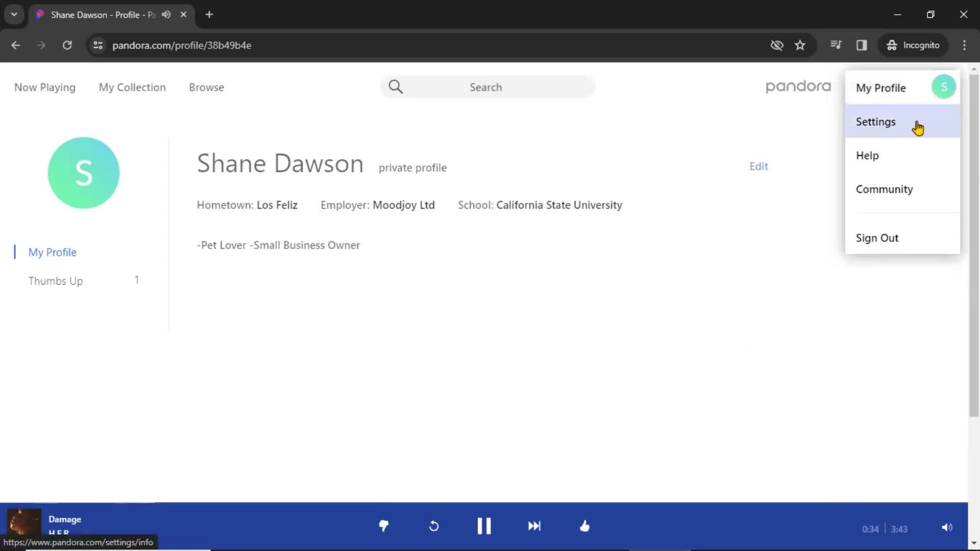980x551 pixels.
Task: Give the song a thumbs up
Action: (x=585, y=526)
